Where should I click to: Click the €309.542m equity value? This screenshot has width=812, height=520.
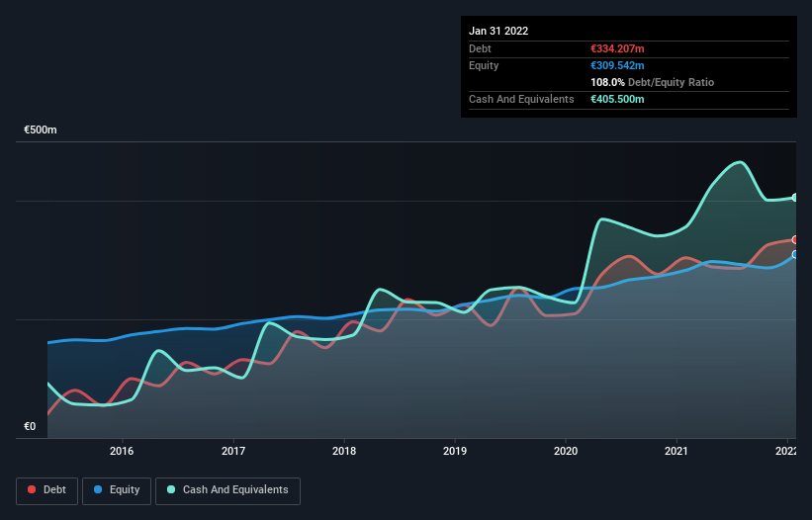[x=617, y=65]
